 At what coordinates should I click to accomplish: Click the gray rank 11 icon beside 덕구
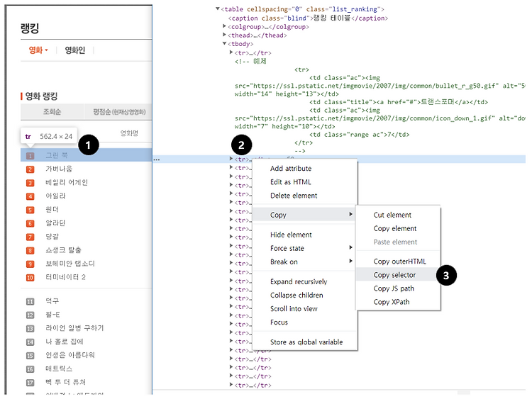tap(31, 302)
